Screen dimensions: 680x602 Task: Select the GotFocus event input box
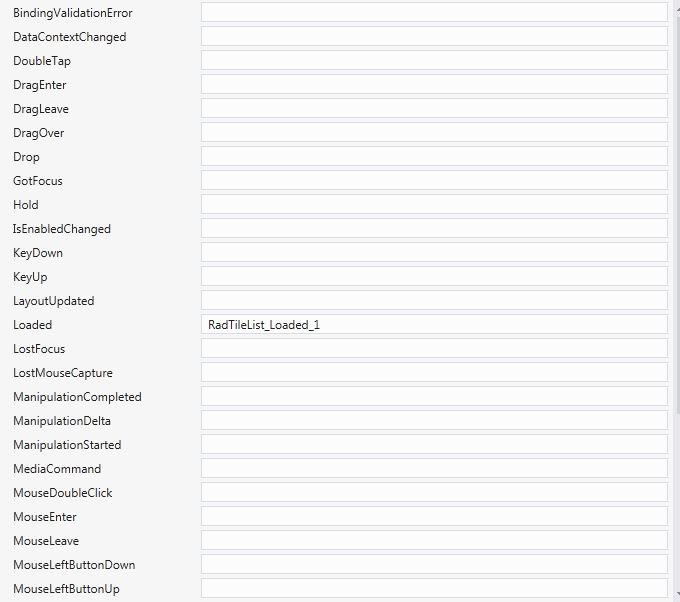pos(434,180)
